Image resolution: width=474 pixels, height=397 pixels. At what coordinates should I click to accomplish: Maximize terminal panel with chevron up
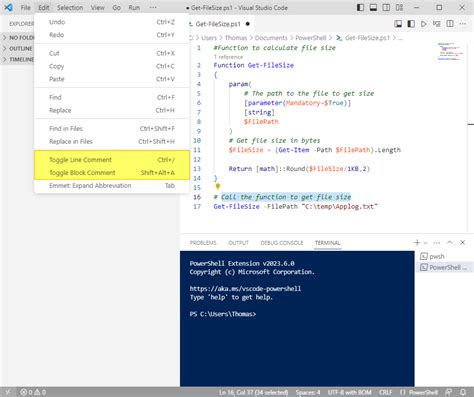click(x=450, y=243)
